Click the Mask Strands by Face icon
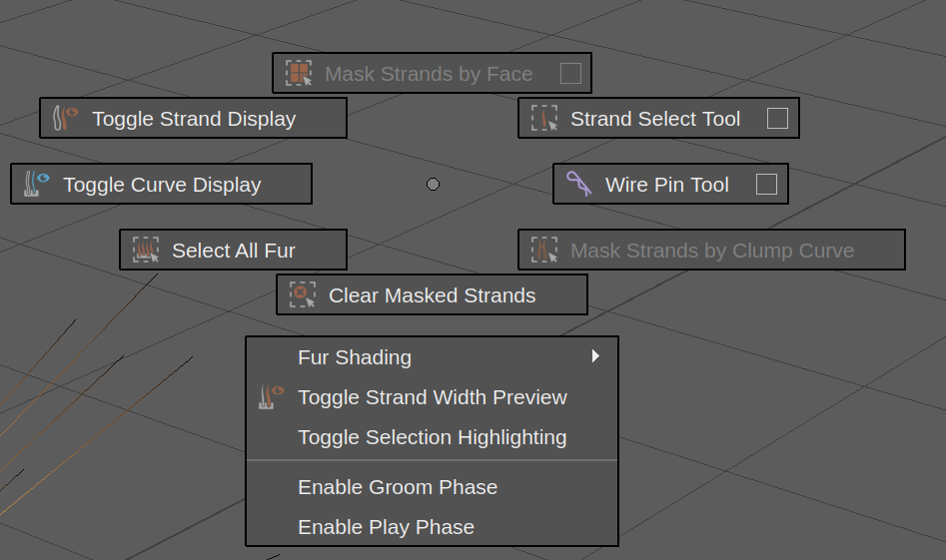This screenshot has height=560, width=946. 299,73
